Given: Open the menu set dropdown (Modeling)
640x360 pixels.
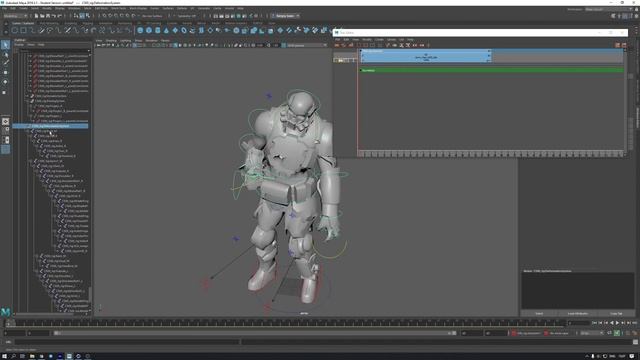Looking at the screenshot, I should coord(15,16).
